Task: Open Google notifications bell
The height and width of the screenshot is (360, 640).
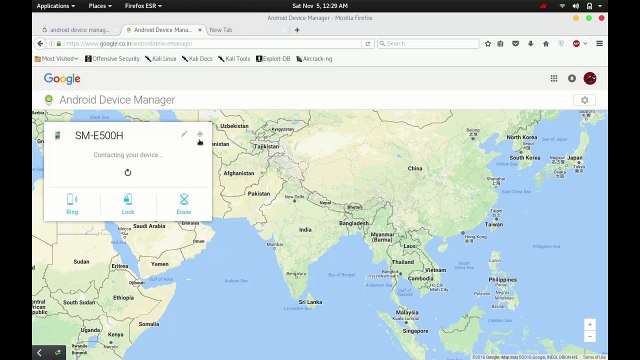Action: 572,78
